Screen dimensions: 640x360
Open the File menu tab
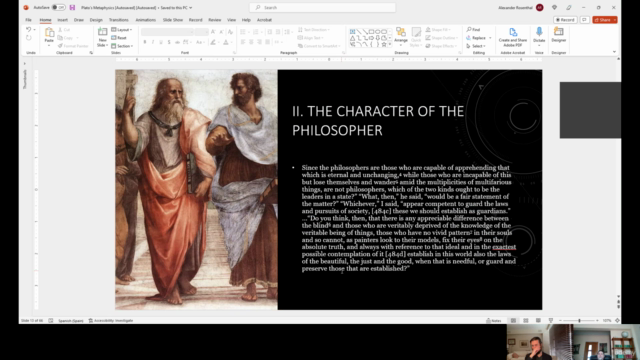tap(28, 20)
